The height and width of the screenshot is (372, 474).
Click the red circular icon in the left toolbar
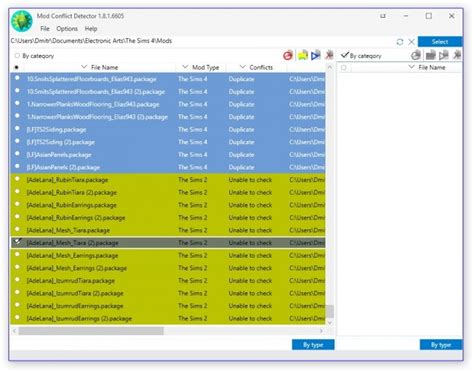(288, 55)
